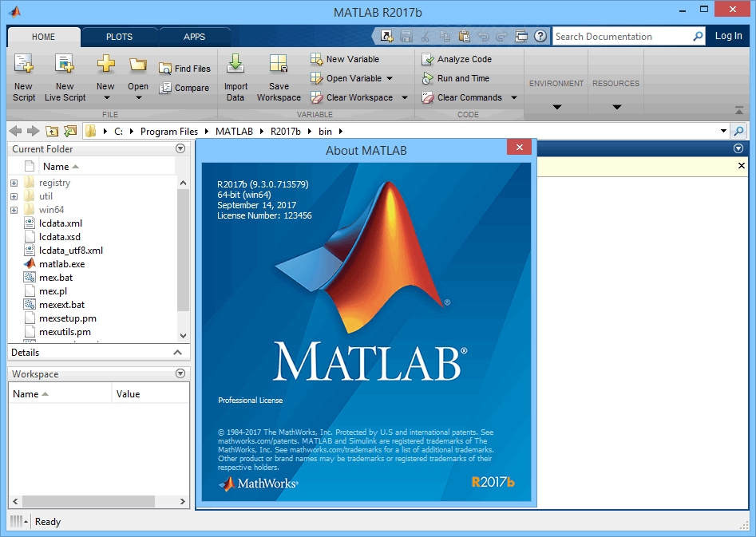Open the Compare tool
Screen dimensions: 756x537
tap(184, 88)
